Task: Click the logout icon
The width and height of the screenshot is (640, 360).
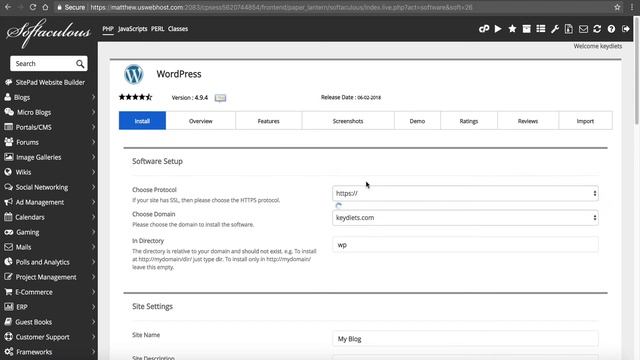Action: point(626,29)
